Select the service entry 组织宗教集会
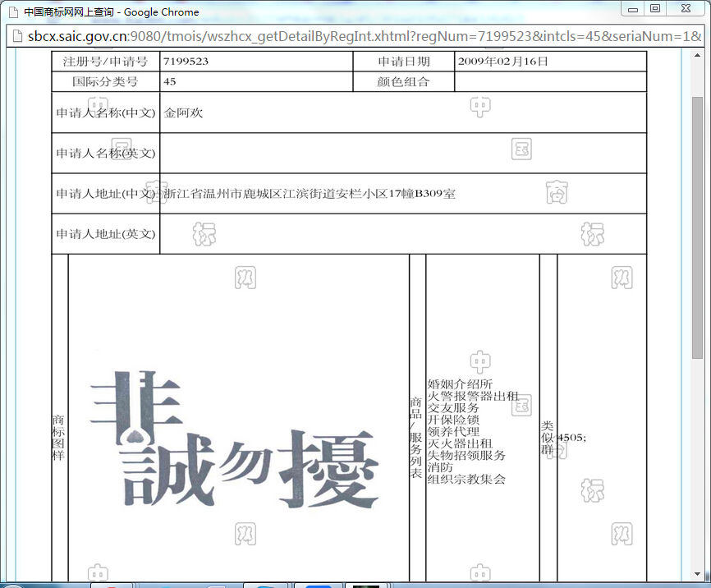Screen dimensions: 711x588 pos(466,479)
